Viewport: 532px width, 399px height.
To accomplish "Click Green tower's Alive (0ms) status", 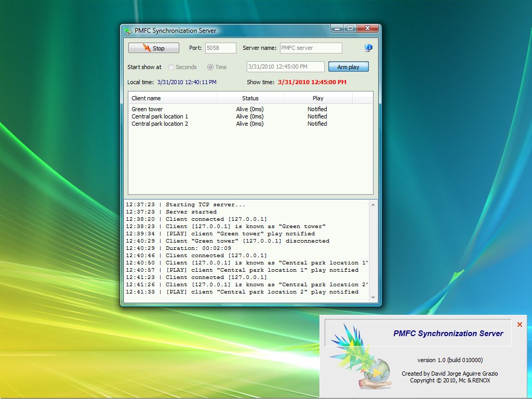I will (x=250, y=109).
